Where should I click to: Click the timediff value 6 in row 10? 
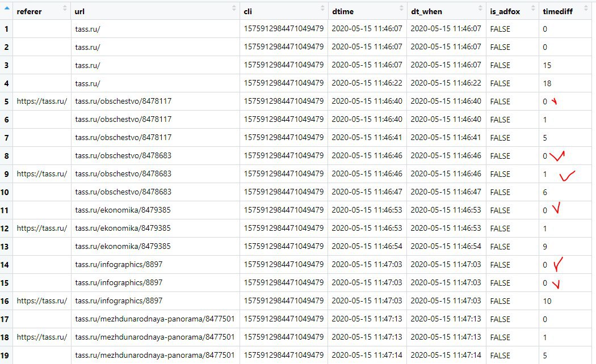545,192
